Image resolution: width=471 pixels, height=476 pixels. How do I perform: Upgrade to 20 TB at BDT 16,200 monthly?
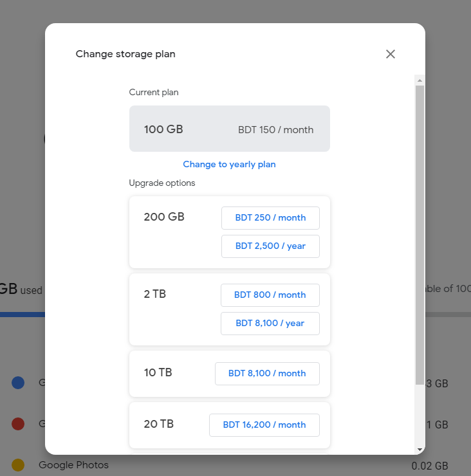264,425
